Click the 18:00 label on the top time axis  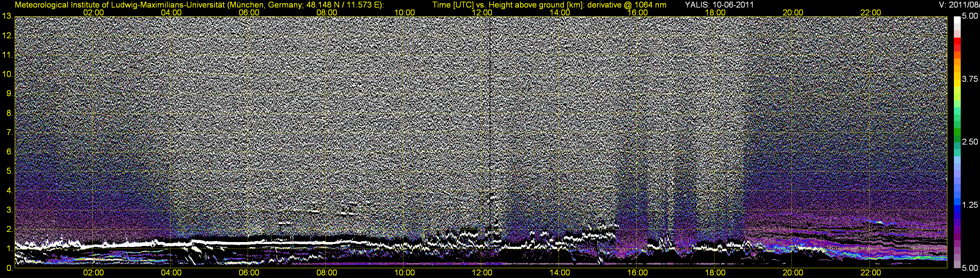pos(715,12)
